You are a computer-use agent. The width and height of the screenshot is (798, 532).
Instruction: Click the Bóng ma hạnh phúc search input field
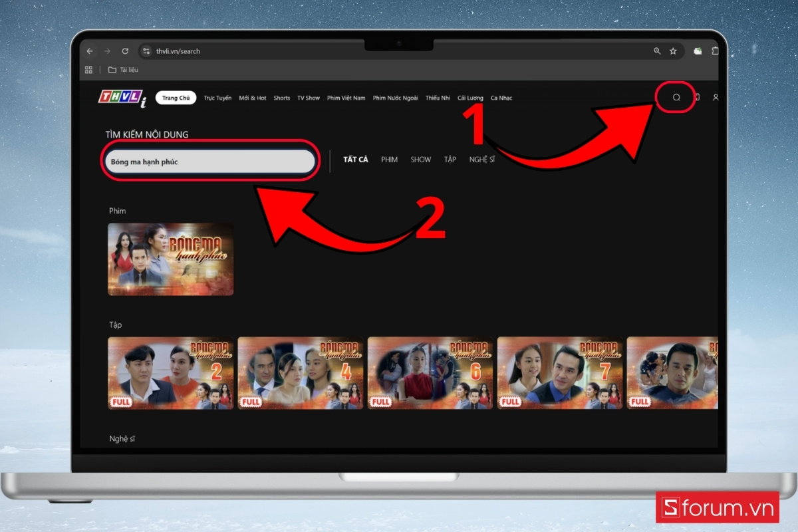coord(209,161)
